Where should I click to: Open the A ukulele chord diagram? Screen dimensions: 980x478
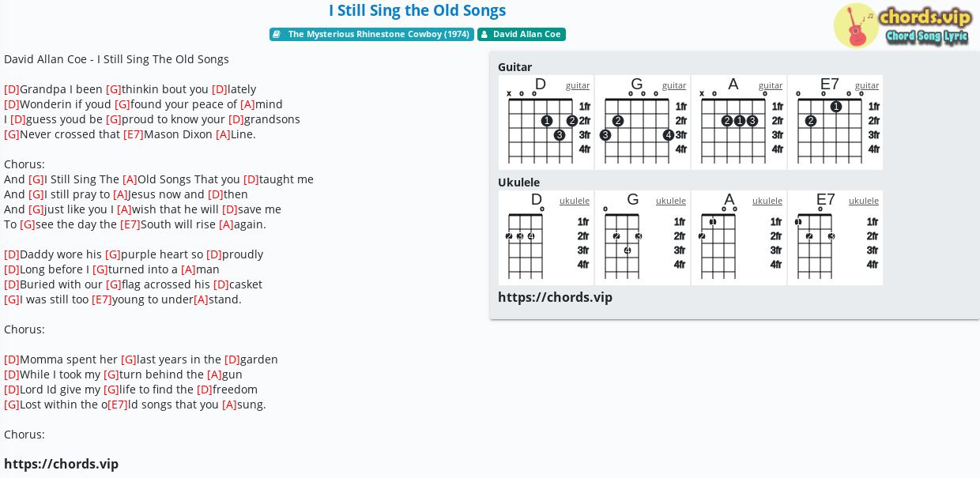pos(739,238)
